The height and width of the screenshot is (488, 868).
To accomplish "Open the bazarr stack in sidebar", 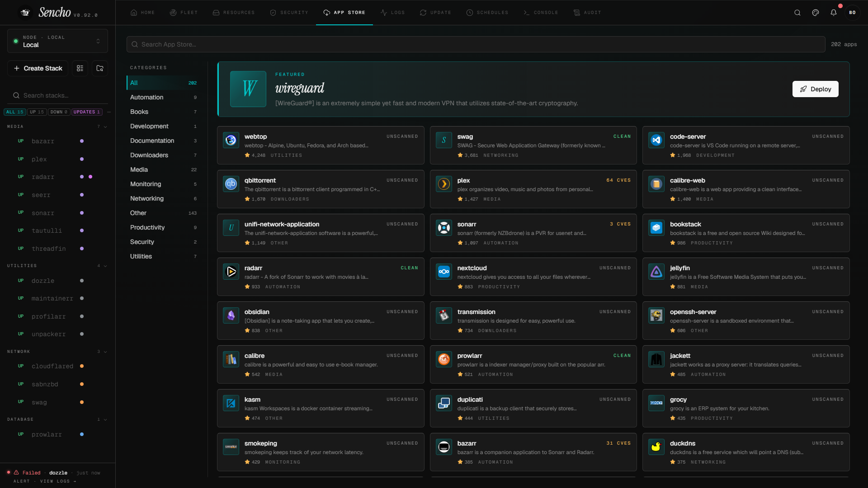I will tap(57, 141).
